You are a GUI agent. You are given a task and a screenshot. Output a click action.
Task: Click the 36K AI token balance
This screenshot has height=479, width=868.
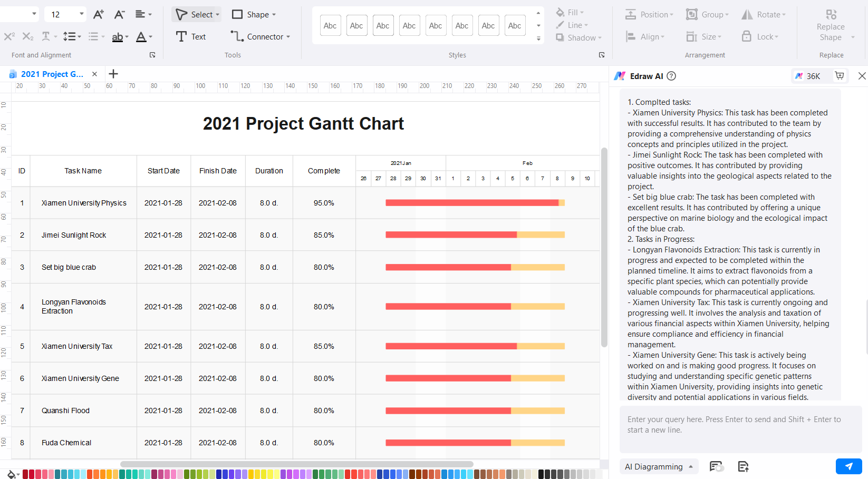click(808, 76)
